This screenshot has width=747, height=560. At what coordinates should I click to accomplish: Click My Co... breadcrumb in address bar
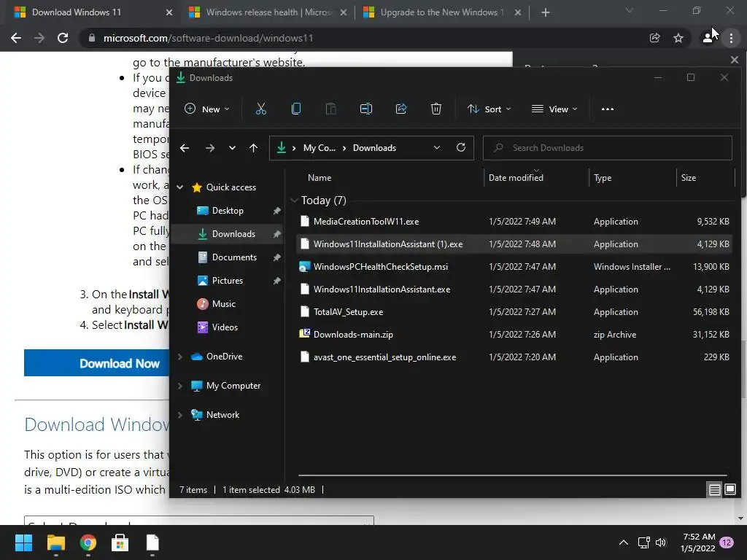(x=320, y=147)
